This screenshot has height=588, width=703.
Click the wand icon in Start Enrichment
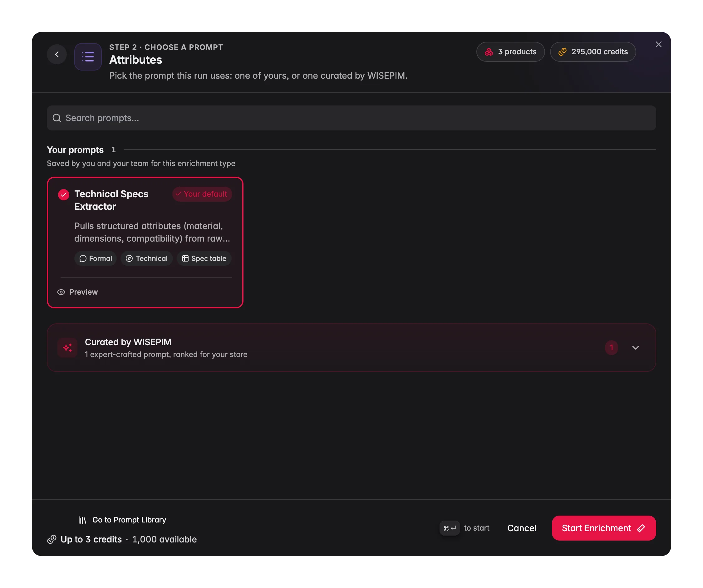click(x=641, y=528)
